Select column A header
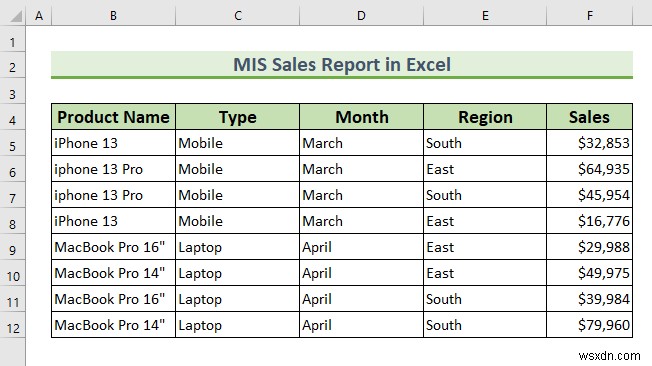Screen dimensions: 652x366 pos(39,16)
